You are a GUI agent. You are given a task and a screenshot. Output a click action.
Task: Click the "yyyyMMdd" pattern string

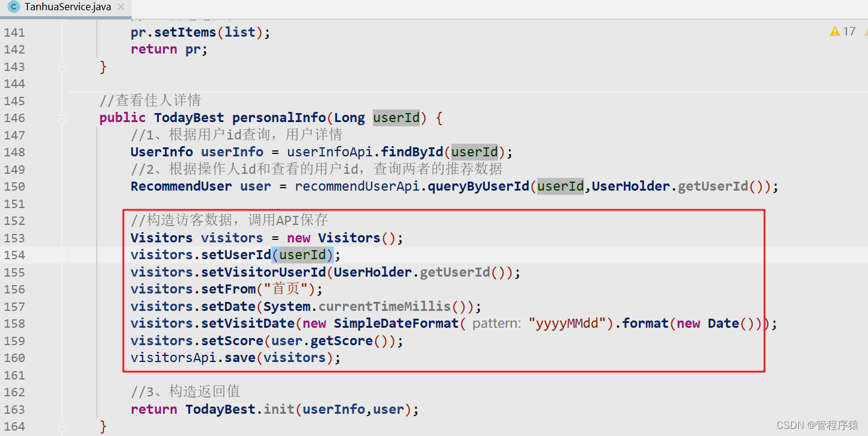point(567,324)
